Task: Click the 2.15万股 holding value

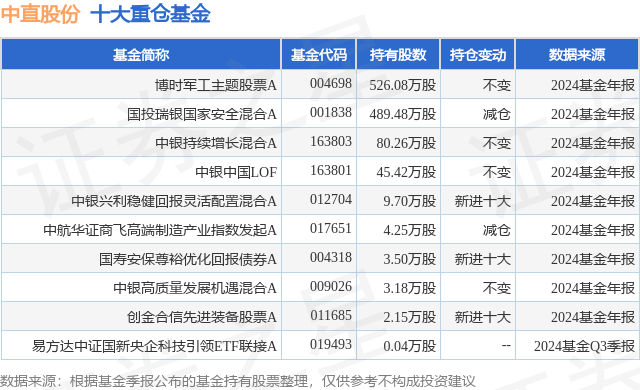Action: point(409,317)
